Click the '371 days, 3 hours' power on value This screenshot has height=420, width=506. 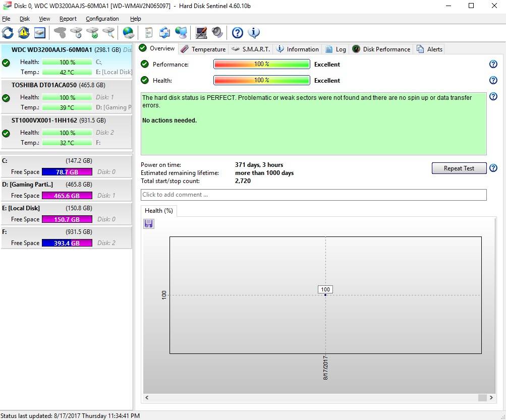click(x=259, y=165)
